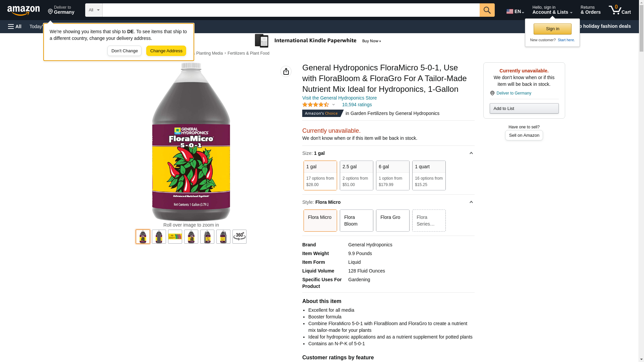The height and width of the screenshot is (362, 644).
Task: Open the All hamburger menu
Action: [x=15, y=26]
